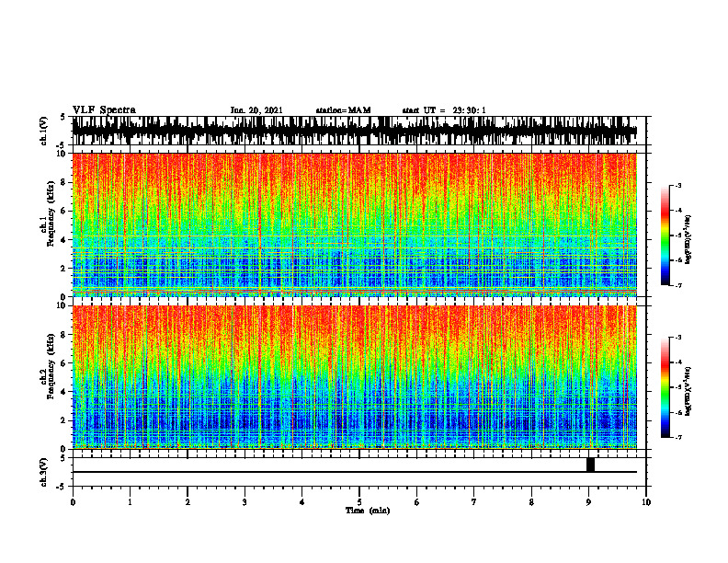
Task: Click the ch.1 spectrogram color scale bar
Action: click(x=665, y=236)
